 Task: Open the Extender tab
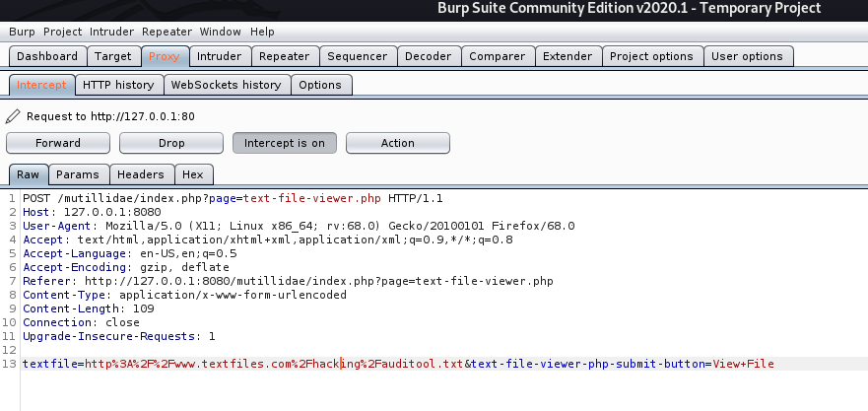click(568, 56)
